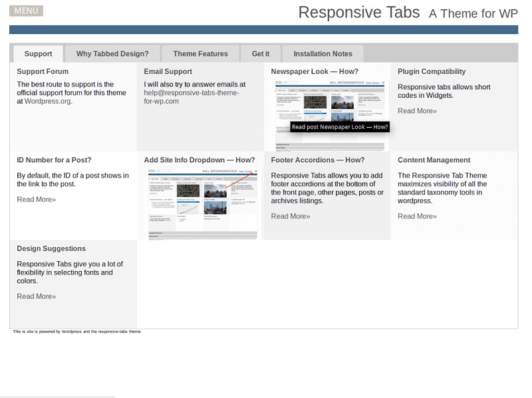The image size is (532, 398).
Task: Switch to the Support tab
Action: click(38, 54)
